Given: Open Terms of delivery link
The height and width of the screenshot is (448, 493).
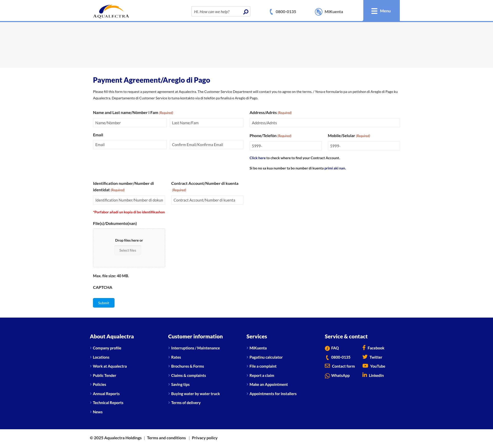Looking at the screenshot, I should (x=186, y=403).
